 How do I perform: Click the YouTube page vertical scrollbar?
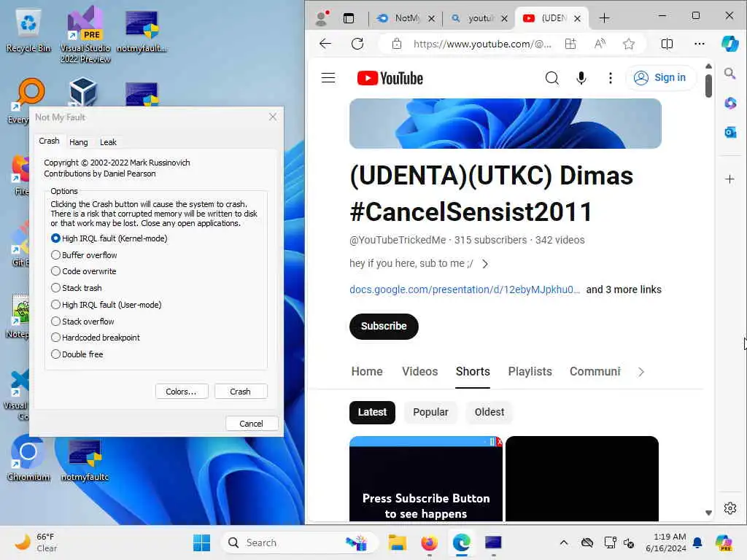pyautogui.click(x=708, y=86)
